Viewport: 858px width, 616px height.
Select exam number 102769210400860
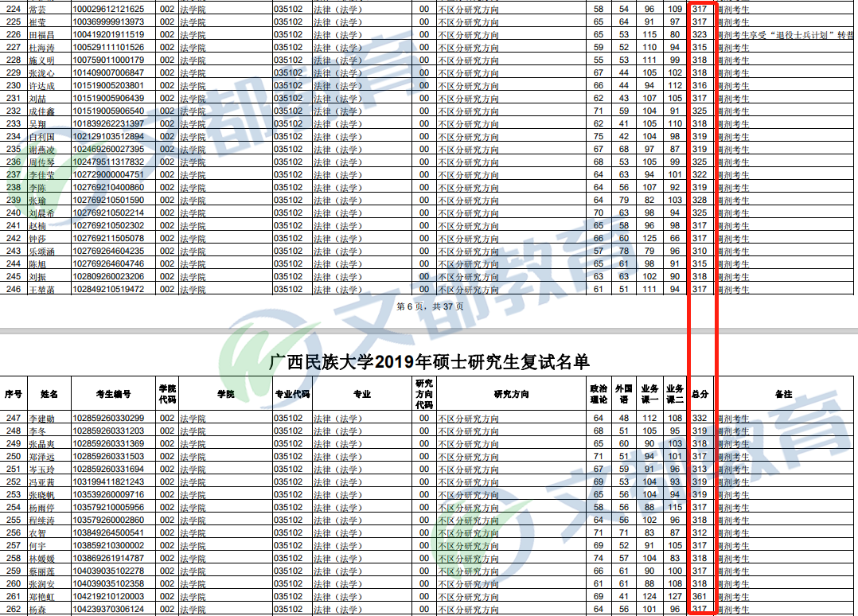click(x=108, y=188)
